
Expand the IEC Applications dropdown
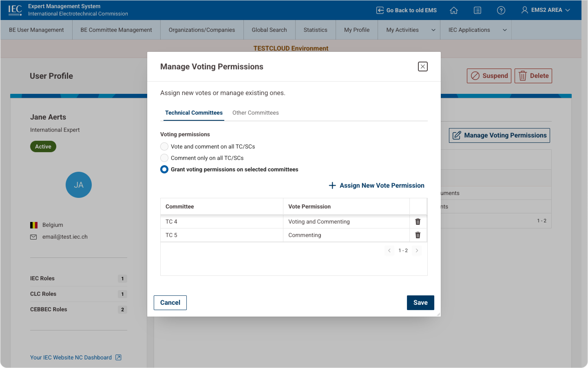click(x=476, y=30)
